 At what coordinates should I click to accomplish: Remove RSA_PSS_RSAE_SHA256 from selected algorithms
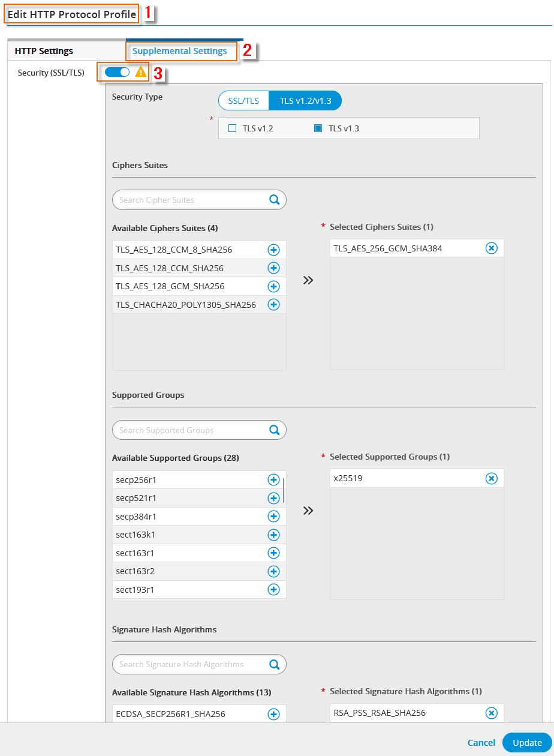(491, 713)
